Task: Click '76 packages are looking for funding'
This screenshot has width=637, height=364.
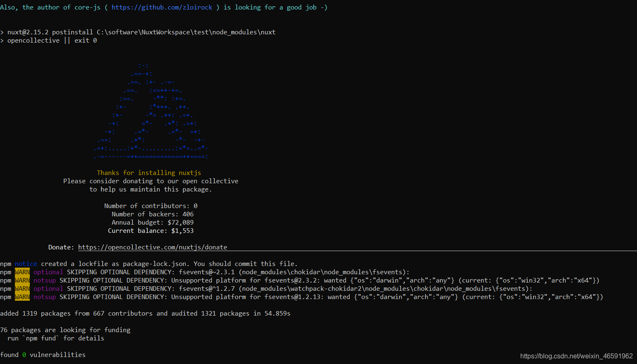Action: click(x=65, y=330)
